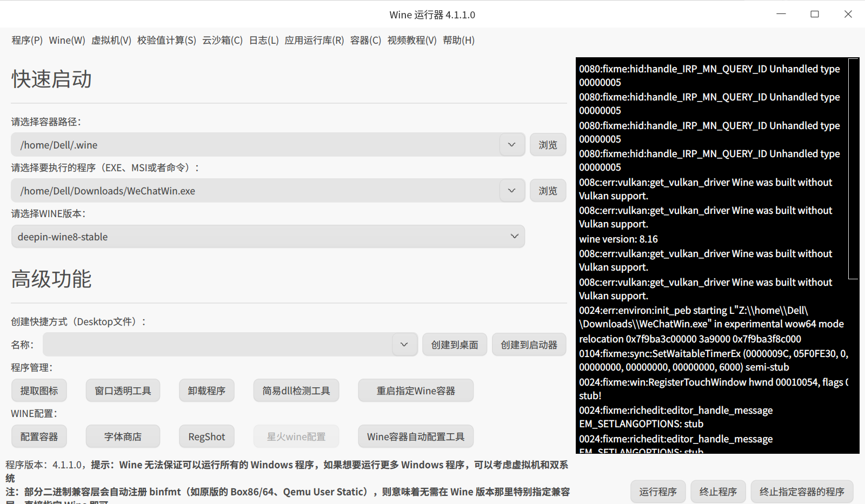Open 简易dll检测工具
Viewport: 865px width, 504px height.
click(296, 391)
